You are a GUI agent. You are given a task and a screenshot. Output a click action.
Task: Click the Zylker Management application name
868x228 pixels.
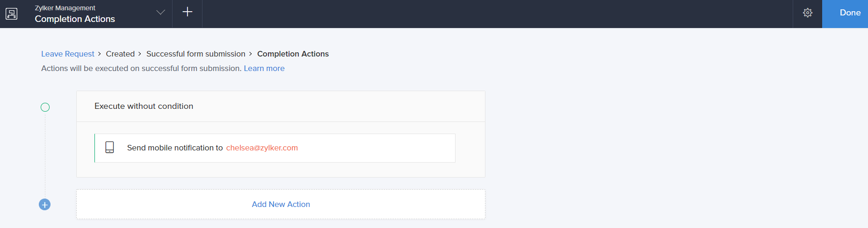click(65, 8)
